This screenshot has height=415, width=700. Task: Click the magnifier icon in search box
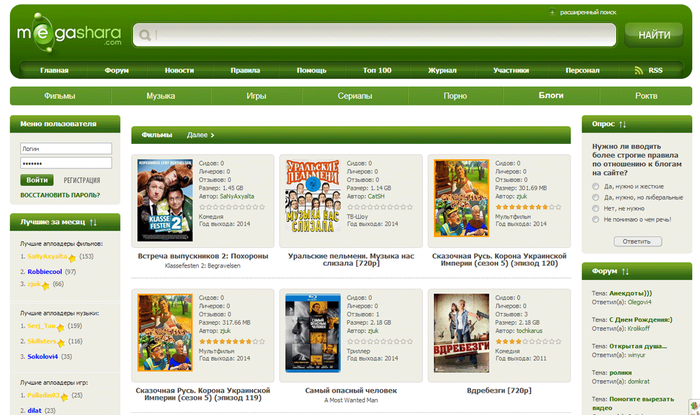[145, 35]
